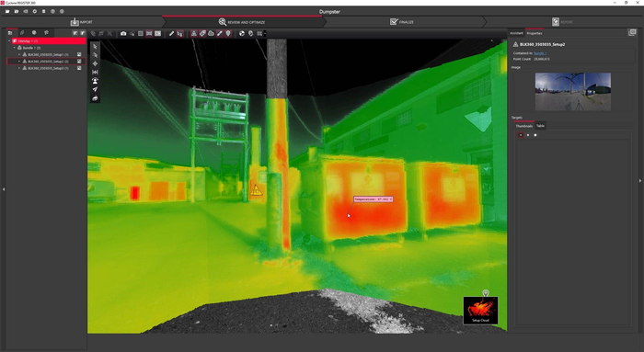
Task: Collapse the left panel with edge arrow
Action: pos(4,189)
